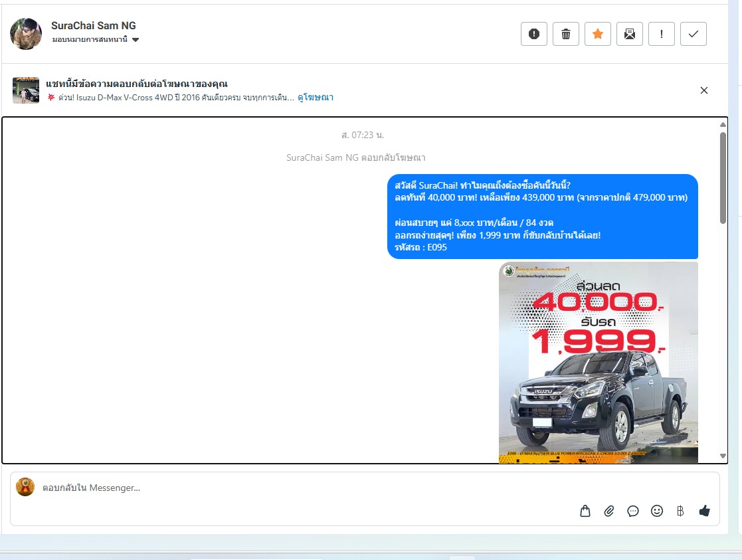Click the 'ส. 07:23 น.' timestamp
The width and height of the screenshot is (742, 560).
[x=363, y=136]
